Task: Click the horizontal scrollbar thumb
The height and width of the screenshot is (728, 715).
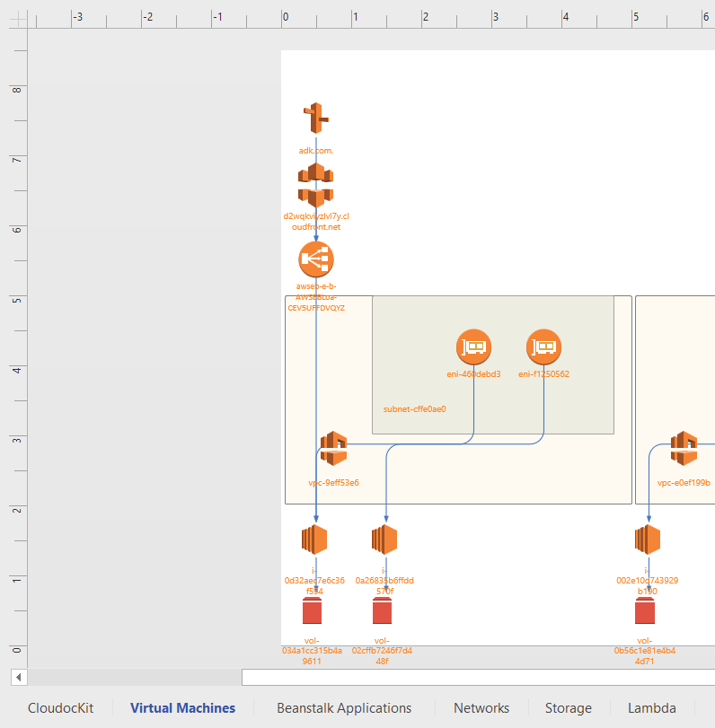Action: [478, 678]
